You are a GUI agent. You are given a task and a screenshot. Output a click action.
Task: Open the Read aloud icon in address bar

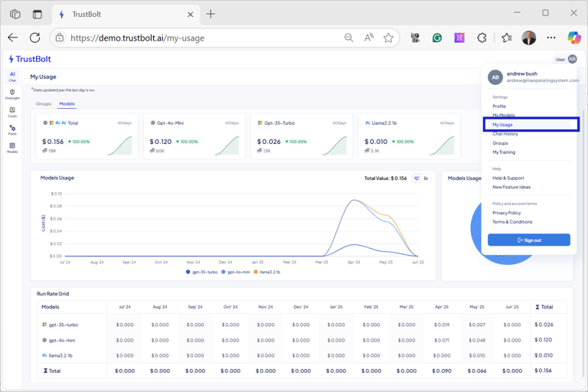(x=369, y=38)
